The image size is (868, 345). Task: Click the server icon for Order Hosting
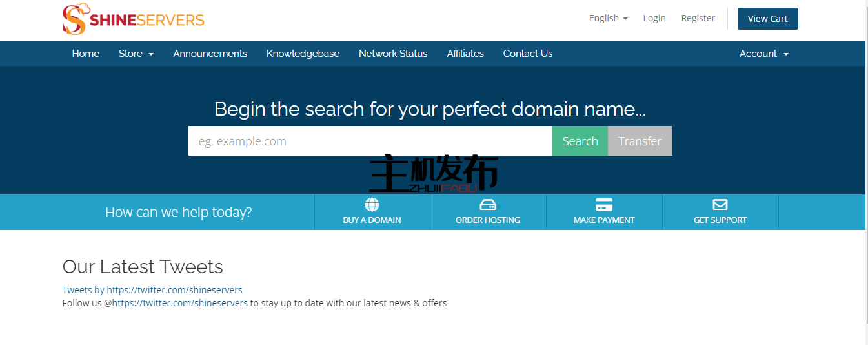488,205
